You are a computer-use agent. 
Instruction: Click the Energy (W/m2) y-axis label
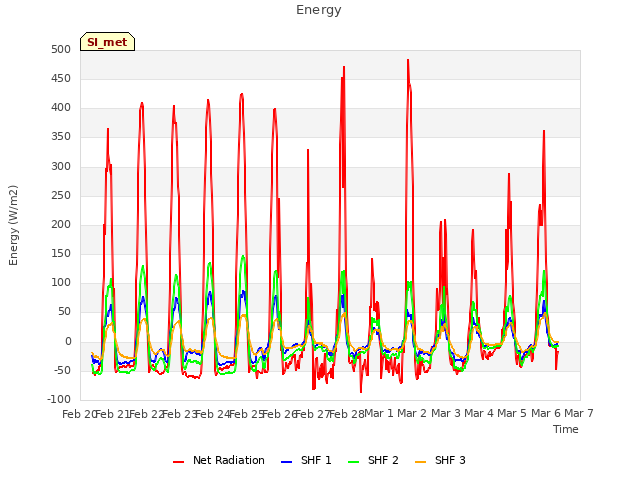[13, 225]
